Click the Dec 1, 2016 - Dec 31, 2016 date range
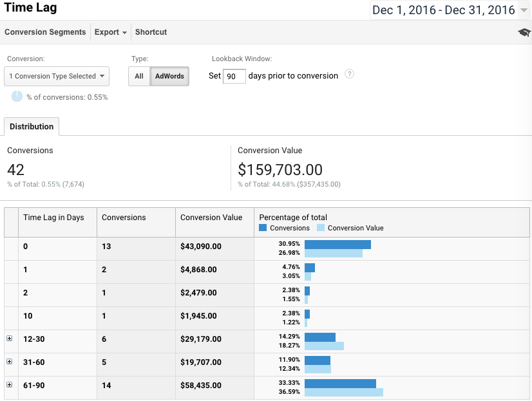This screenshot has width=532, height=401. pos(444,10)
